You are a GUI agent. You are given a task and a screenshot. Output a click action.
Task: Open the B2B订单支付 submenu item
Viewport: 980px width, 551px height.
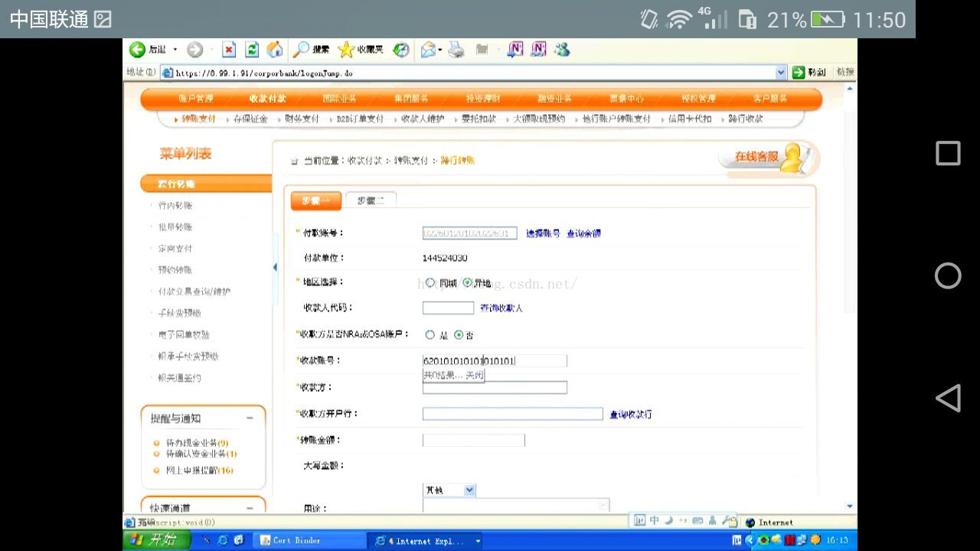click(360, 119)
